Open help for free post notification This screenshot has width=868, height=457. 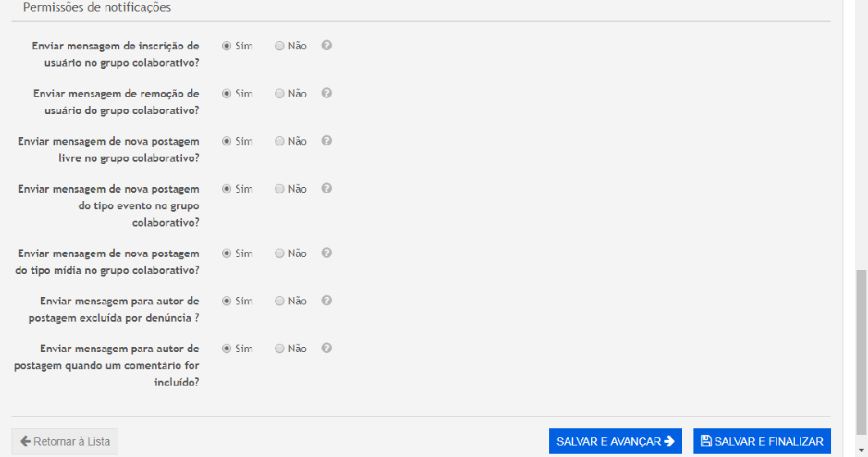326,141
